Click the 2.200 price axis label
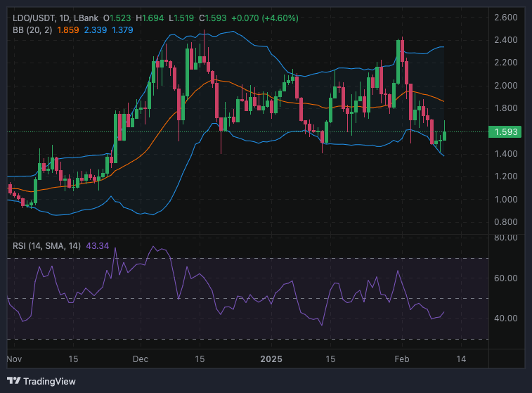 coord(506,63)
